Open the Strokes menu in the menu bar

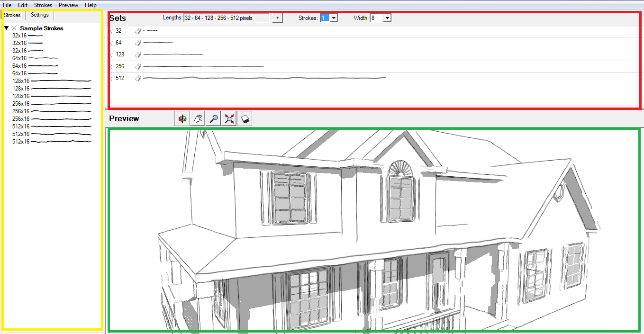coord(43,5)
